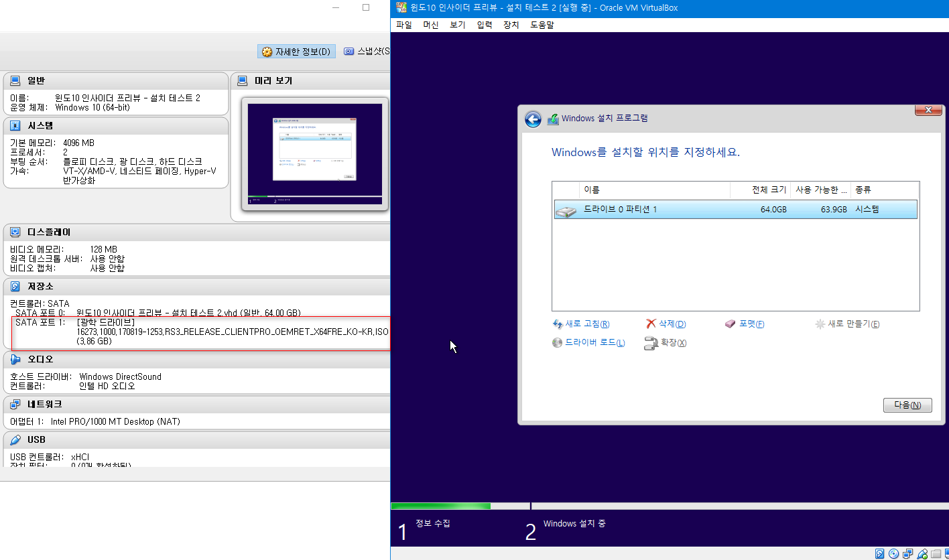The width and height of the screenshot is (949, 560).
Task: Select the 드라이브 0 파티션 1 row
Action: click(736, 210)
